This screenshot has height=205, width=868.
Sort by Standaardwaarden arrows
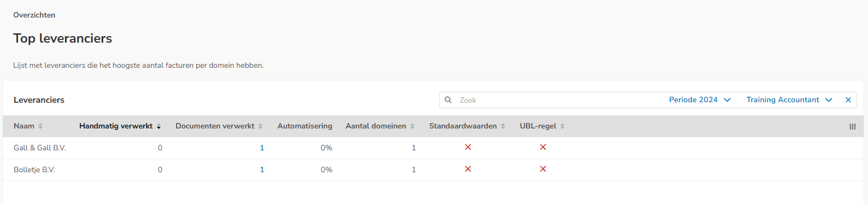coord(503,126)
